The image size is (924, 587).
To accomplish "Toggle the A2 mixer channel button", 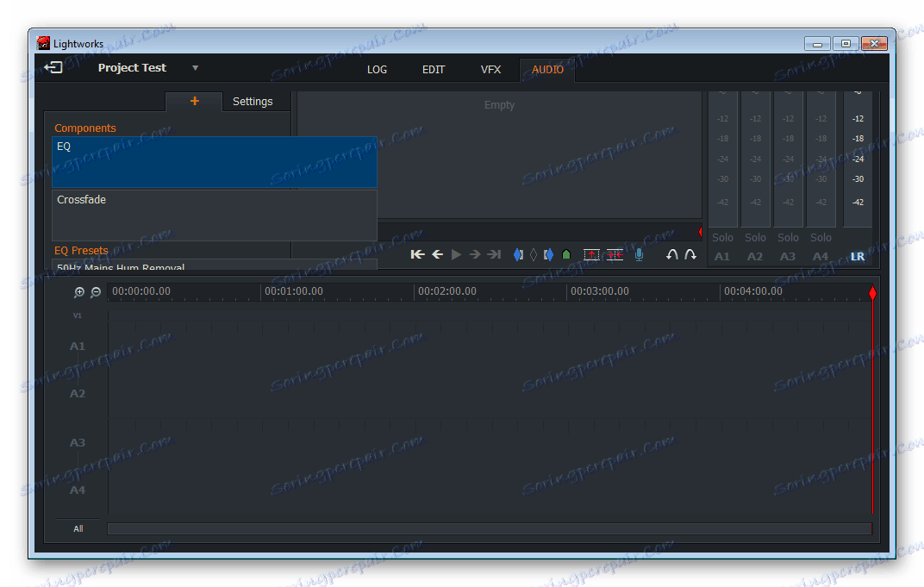I will [x=755, y=256].
